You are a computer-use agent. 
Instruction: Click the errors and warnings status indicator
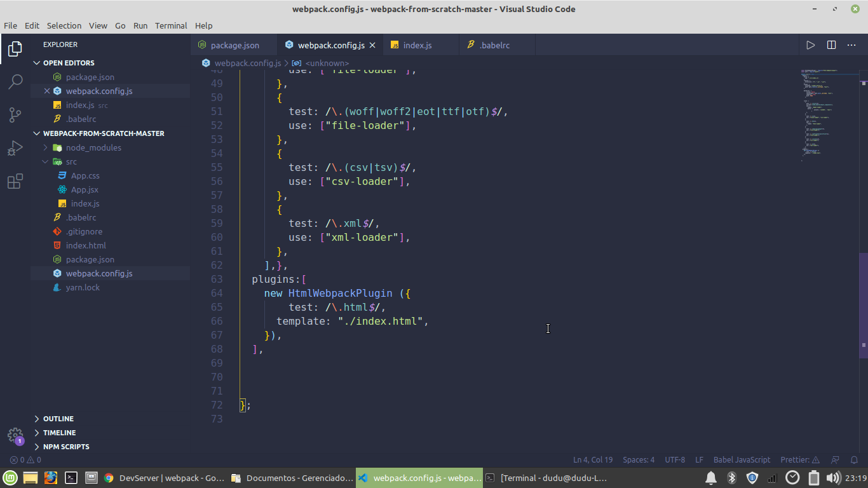click(x=25, y=459)
